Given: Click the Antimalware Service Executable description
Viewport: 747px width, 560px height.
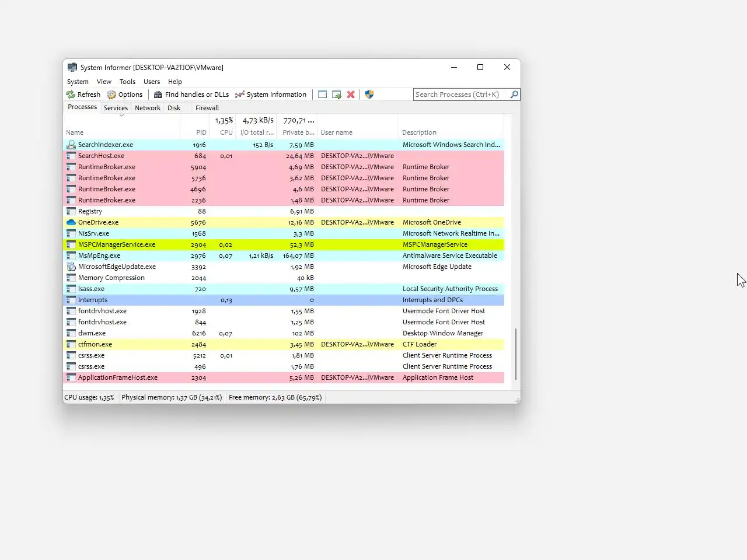Looking at the screenshot, I should (x=450, y=256).
